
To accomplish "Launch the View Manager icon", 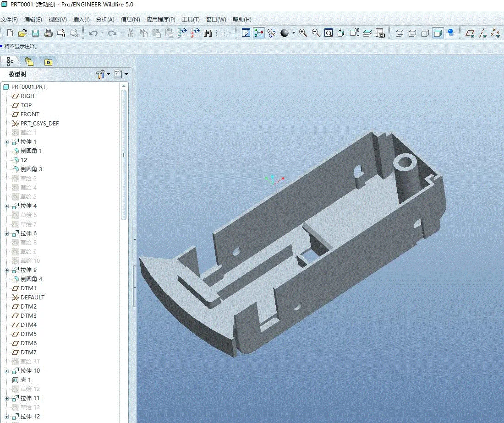I will (380, 33).
